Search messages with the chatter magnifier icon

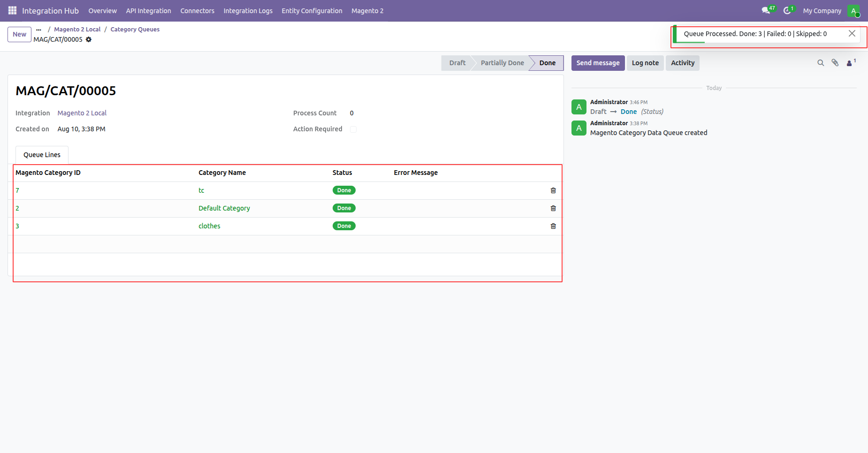[821, 63]
